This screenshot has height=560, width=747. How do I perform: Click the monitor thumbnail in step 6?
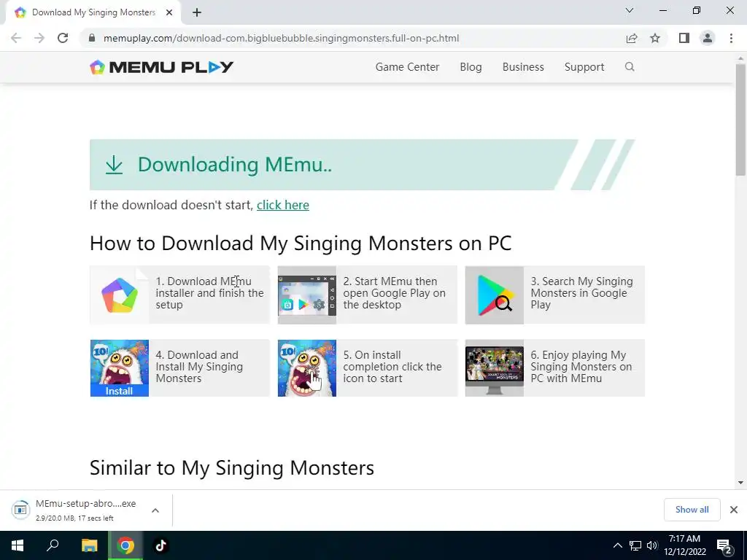(x=495, y=368)
